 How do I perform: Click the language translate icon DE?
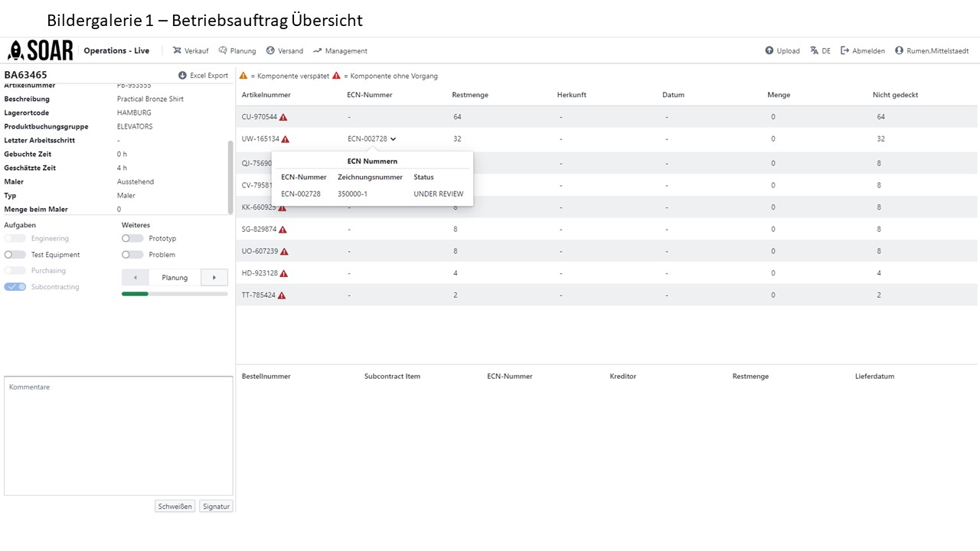[814, 51]
